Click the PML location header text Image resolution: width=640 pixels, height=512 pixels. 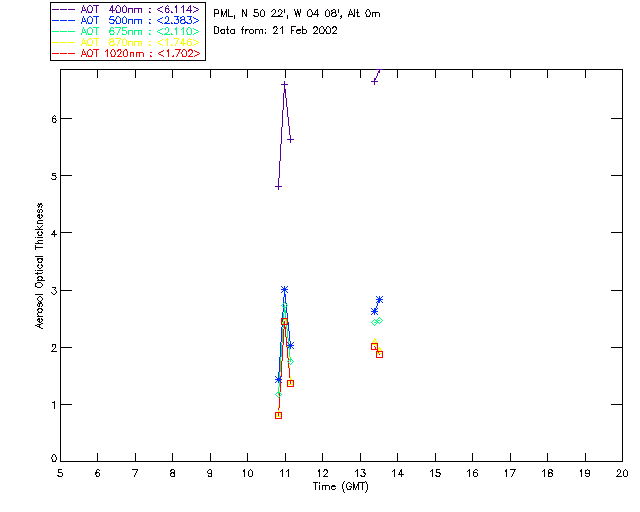(297, 14)
